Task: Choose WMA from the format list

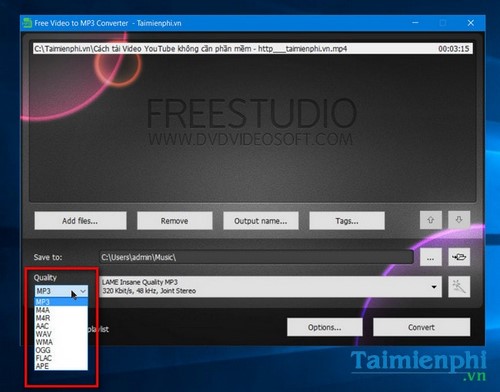Action: pyautogui.click(x=61, y=342)
